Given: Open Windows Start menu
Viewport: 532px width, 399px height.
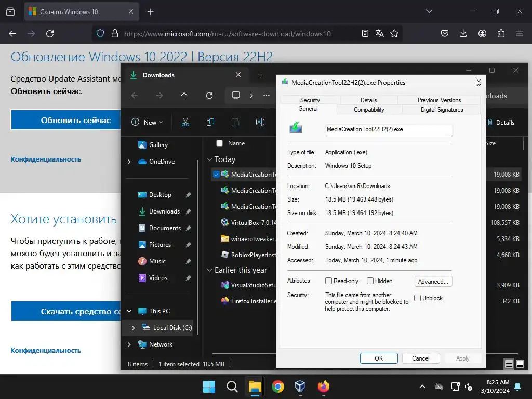Looking at the screenshot, I should [209, 387].
